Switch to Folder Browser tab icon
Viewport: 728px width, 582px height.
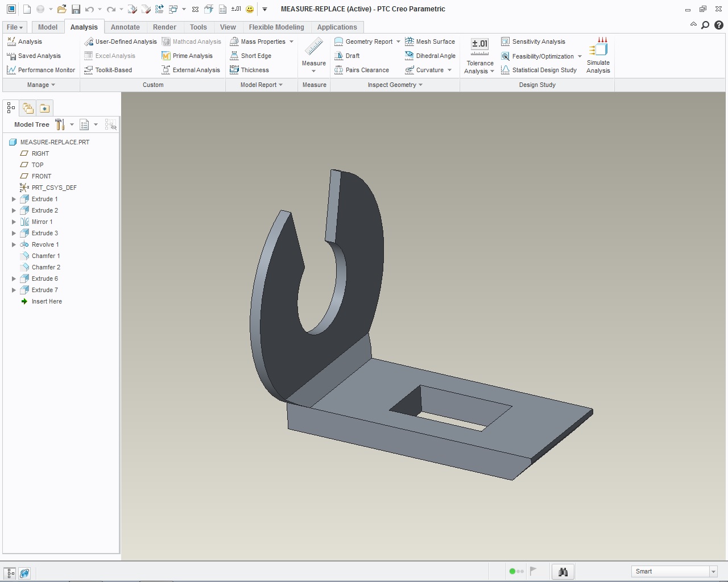click(28, 108)
